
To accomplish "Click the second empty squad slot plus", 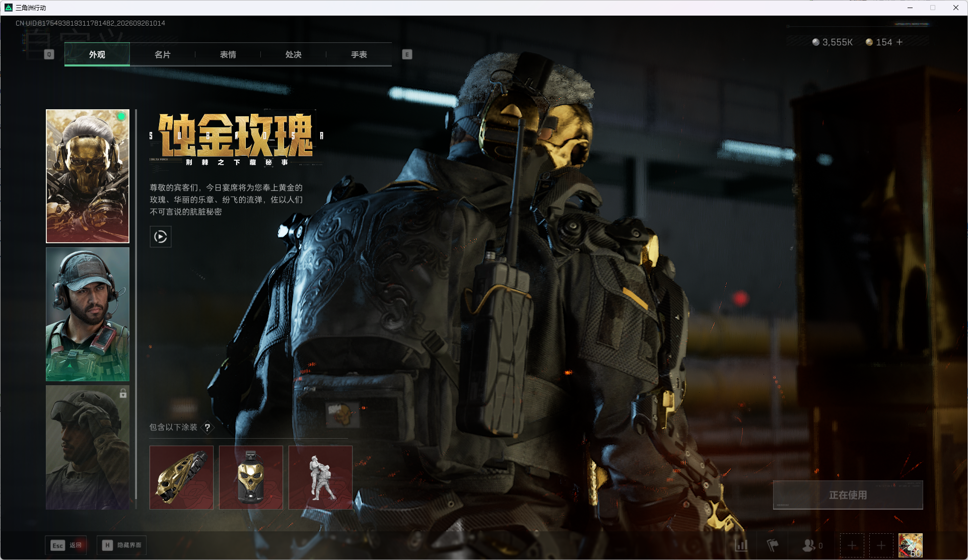I will 881,545.
